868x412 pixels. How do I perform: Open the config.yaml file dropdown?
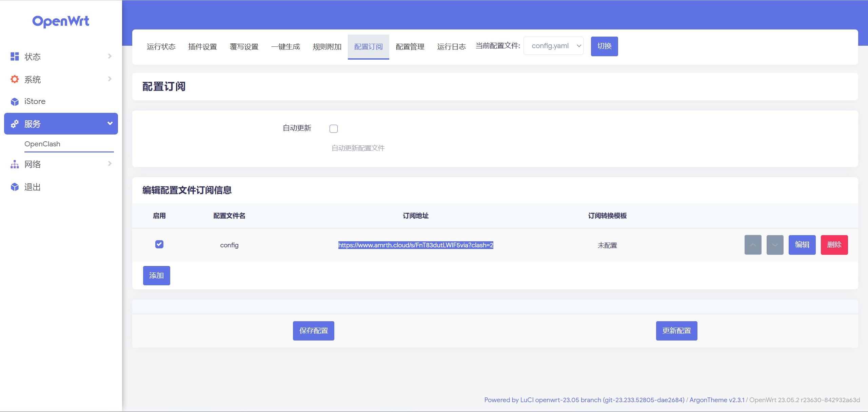(x=553, y=46)
